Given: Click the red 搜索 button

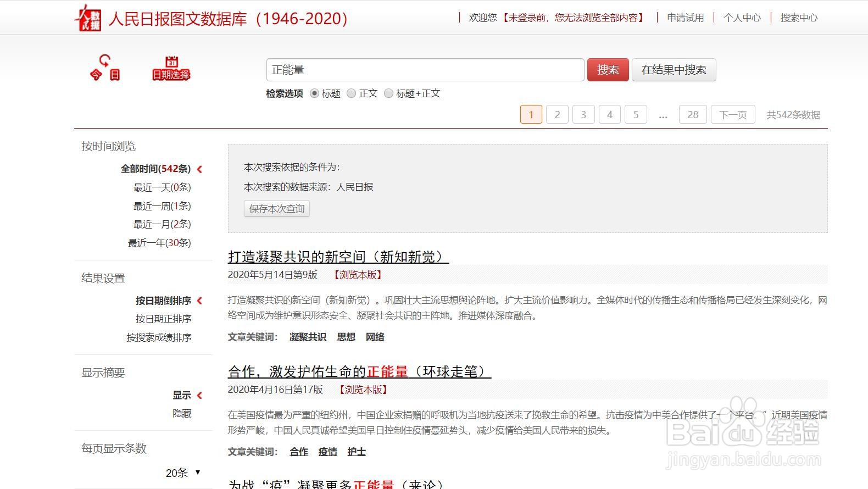Looking at the screenshot, I should [x=608, y=70].
